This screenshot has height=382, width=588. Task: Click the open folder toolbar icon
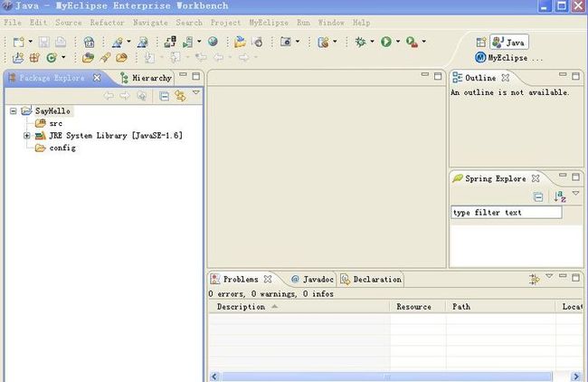240,42
